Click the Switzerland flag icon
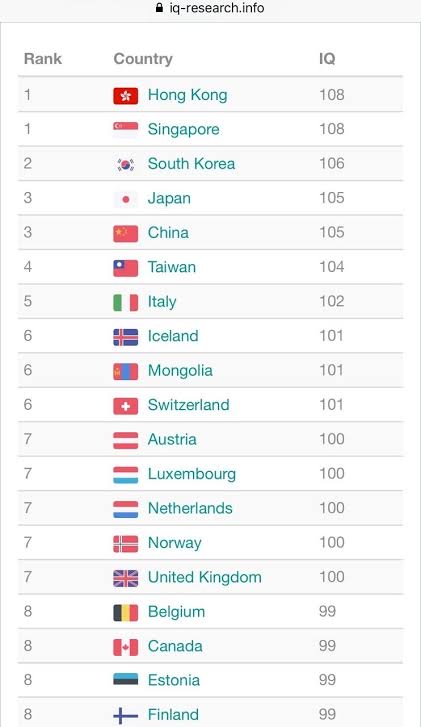The height and width of the screenshot is (727, 421). tap(126, 406)
